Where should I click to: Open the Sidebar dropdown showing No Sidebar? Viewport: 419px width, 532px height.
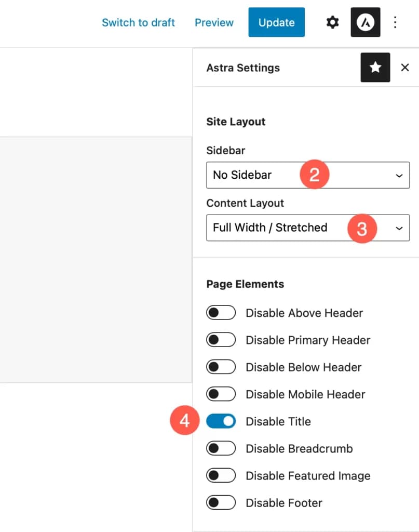click(307, 175)
